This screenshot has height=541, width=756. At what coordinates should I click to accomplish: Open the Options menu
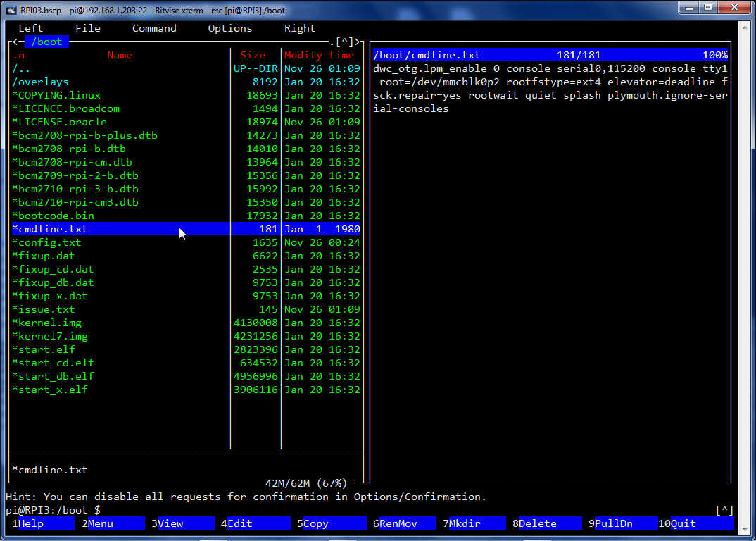(229, 28)
